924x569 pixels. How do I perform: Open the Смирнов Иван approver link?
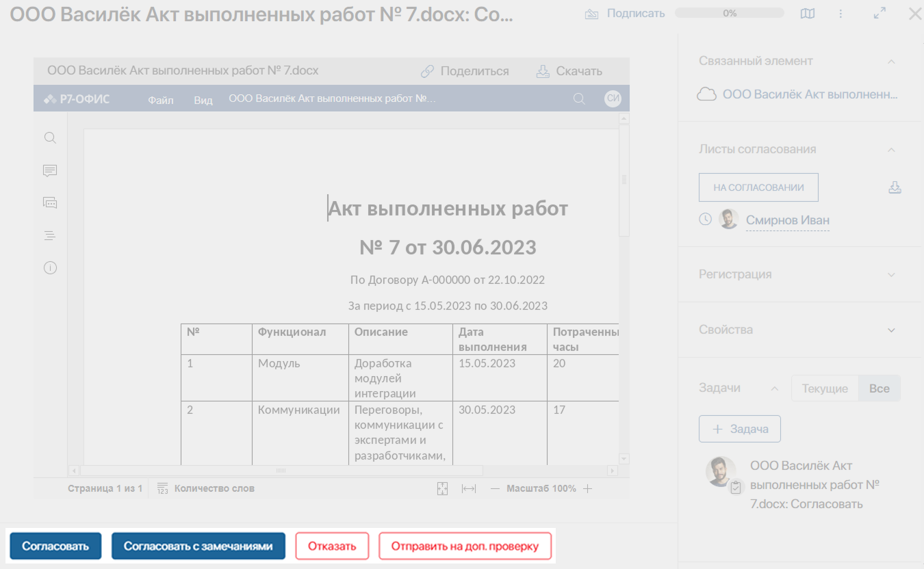point(788,220)
